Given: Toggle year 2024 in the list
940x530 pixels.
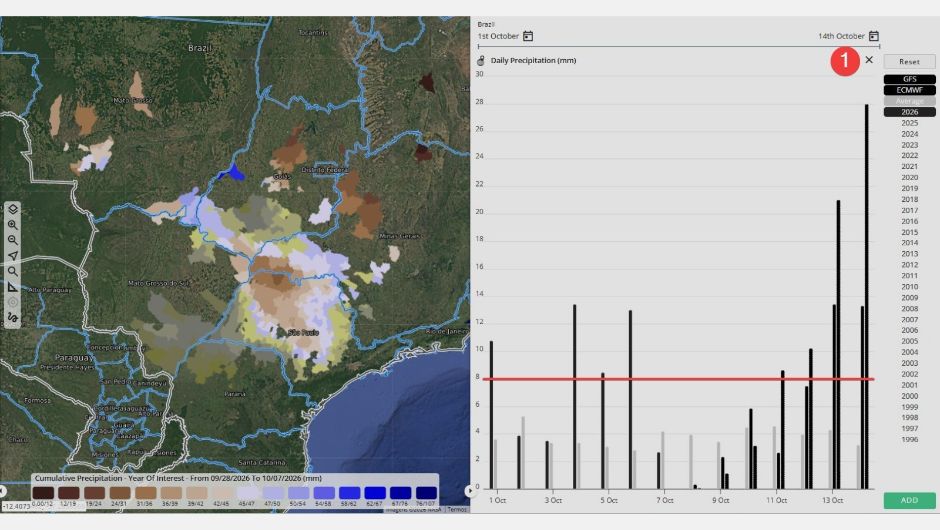Looking at the screenshot, I should point(909,134).
